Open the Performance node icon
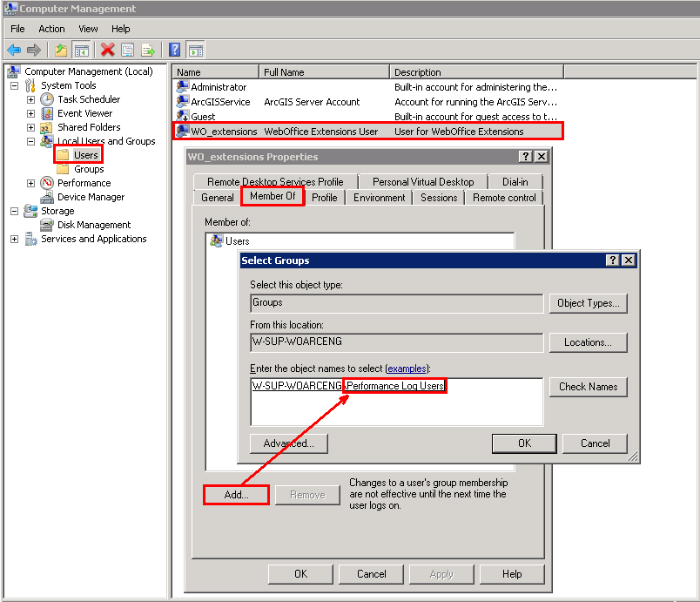The height and width of the screenshot is (602, 700). [x=47, y=182]
